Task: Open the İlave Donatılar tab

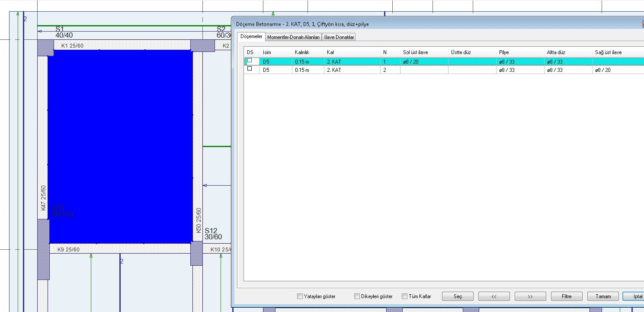Action: pyautogui.click(x=339, y=38)
